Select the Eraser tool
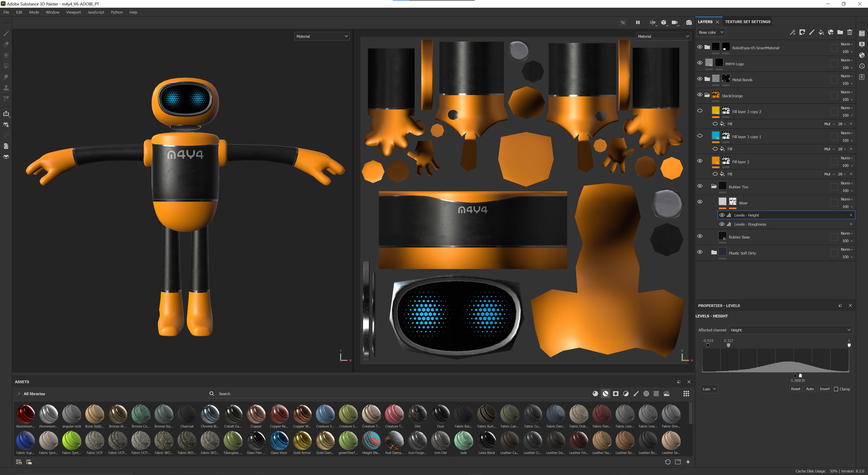 point(6,44)
